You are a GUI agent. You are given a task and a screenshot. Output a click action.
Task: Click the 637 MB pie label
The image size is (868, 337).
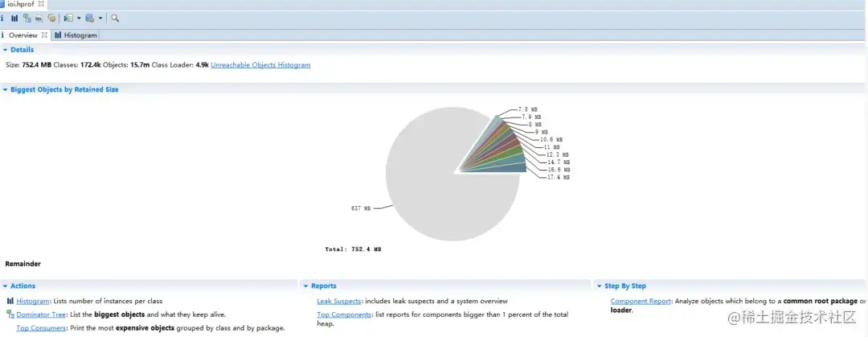pyautogui.click(x=361, y=208)
